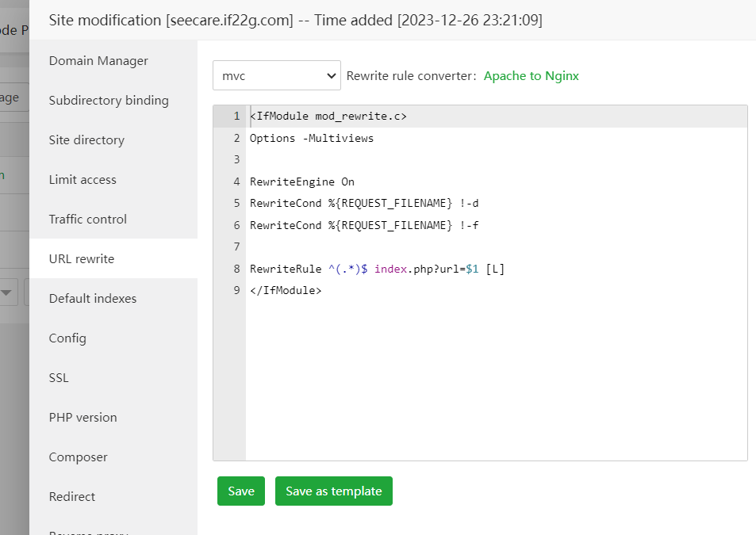Click the green Save button
Viewport: 756px width, 535px height.
point(241,491)
